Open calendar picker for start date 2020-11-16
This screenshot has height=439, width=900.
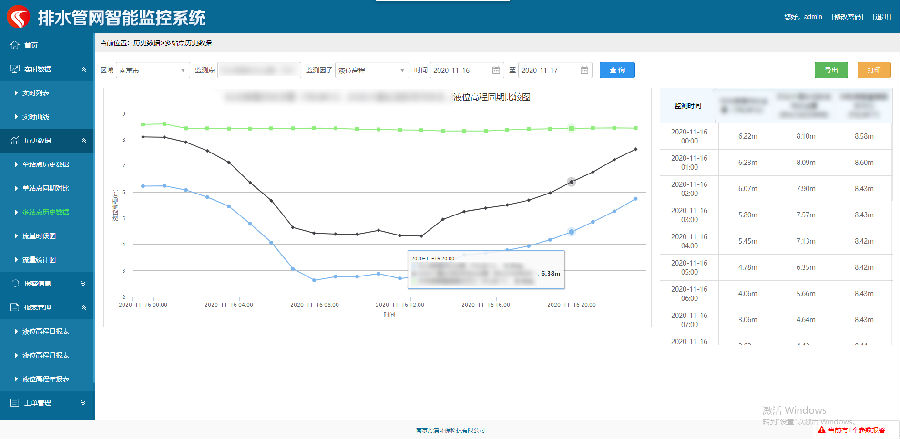tap(496, 70)
